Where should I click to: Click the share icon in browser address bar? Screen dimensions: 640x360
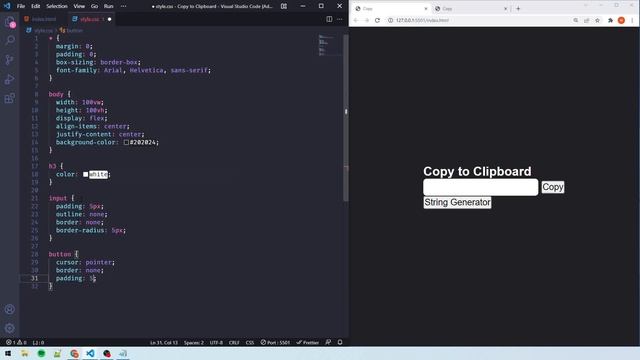587,20
